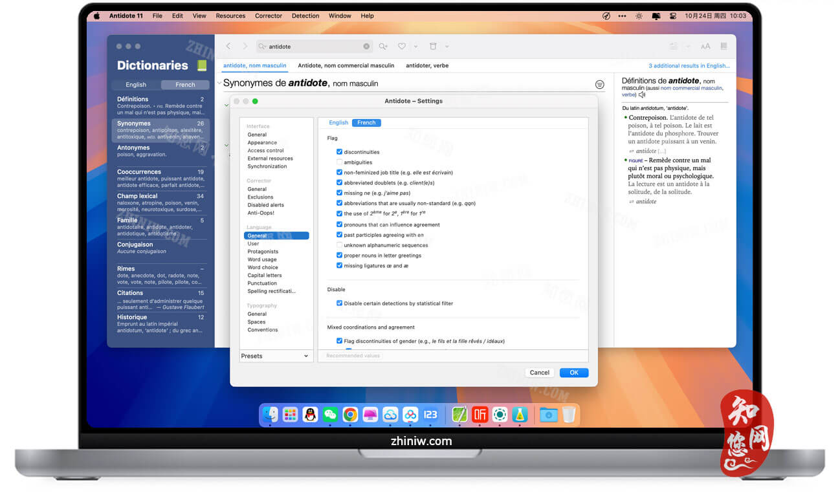Open Finder in the Dock
Screen dimensions: 840x504
coord(271,415)
